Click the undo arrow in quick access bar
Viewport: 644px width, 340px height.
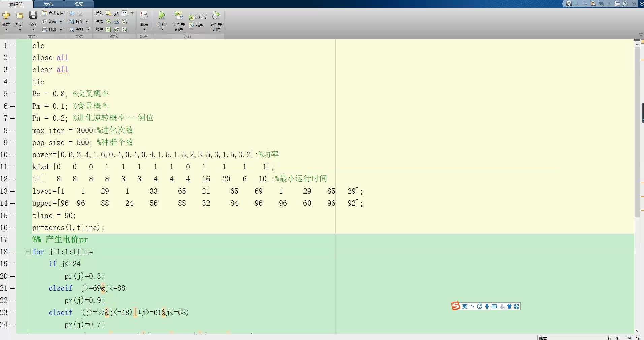tap(601, 4)
